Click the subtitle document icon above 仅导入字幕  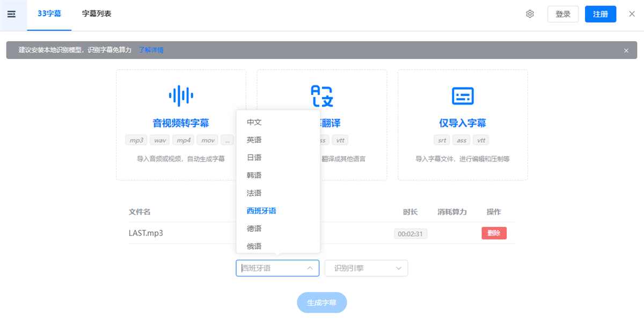click(x=463, y=96)
